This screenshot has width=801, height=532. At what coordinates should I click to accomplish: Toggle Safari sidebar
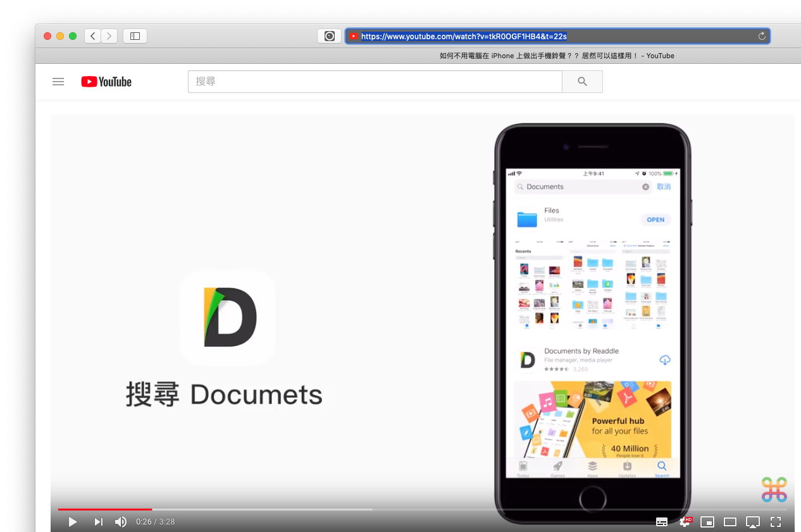point(135,36)
